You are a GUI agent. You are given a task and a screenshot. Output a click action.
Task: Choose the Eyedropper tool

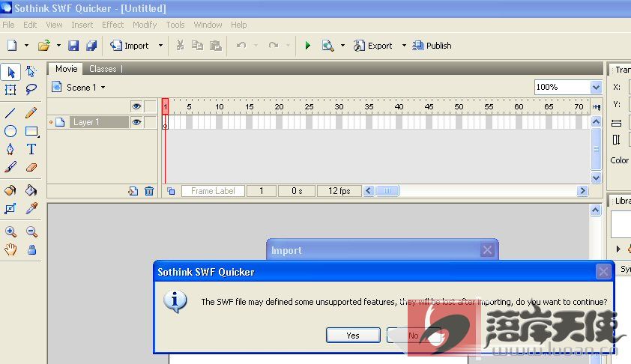(x=31, y=208)
